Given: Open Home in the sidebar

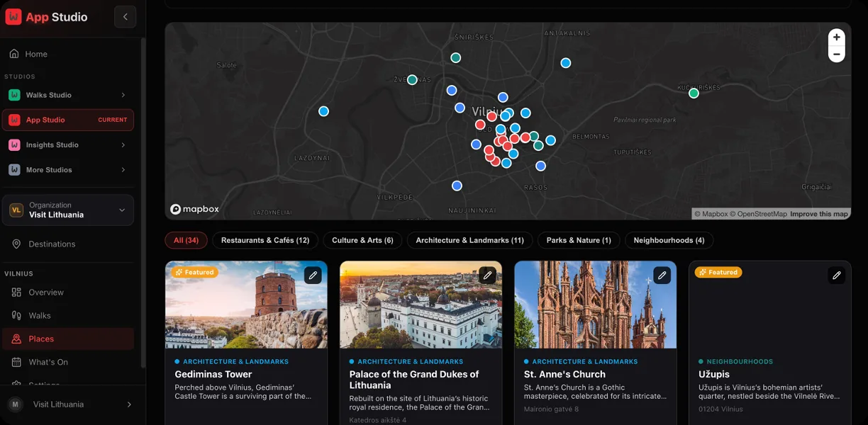Looking at the screenshot, I should (68, 54).
